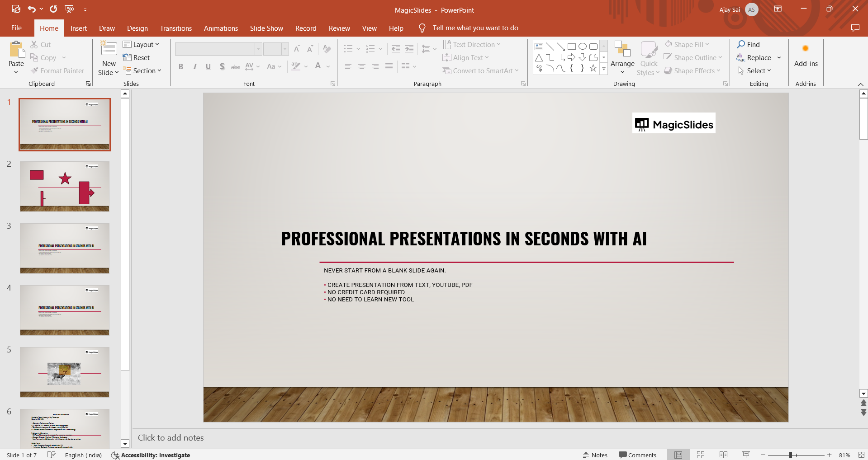
Task: Switch to the Animations tab
Action: tap(221, 28)
